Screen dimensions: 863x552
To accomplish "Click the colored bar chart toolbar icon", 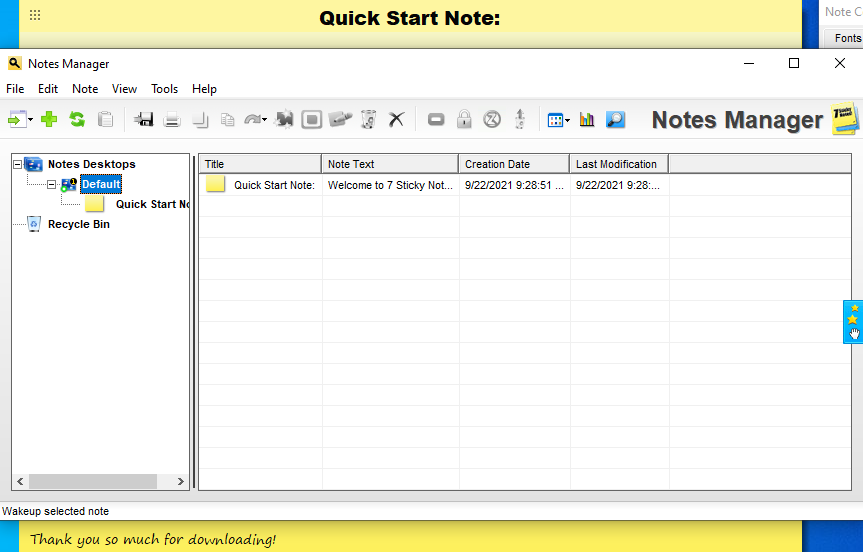I will tap(587, 120).
